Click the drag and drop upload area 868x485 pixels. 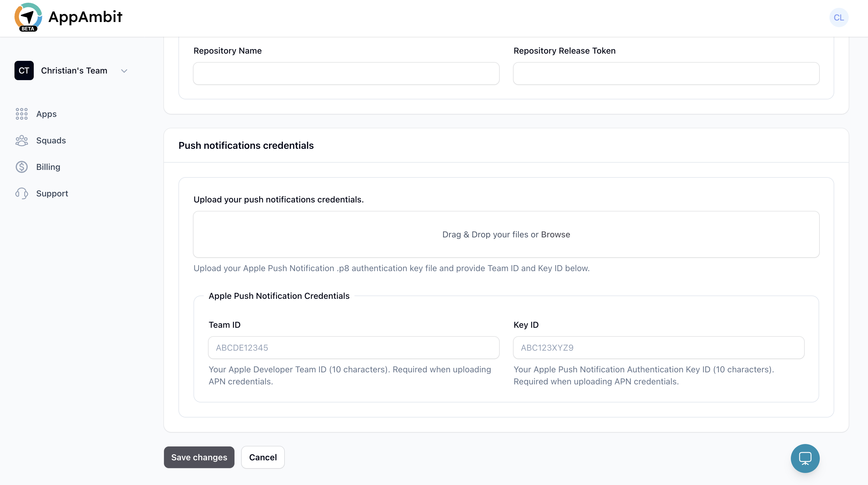505,234
